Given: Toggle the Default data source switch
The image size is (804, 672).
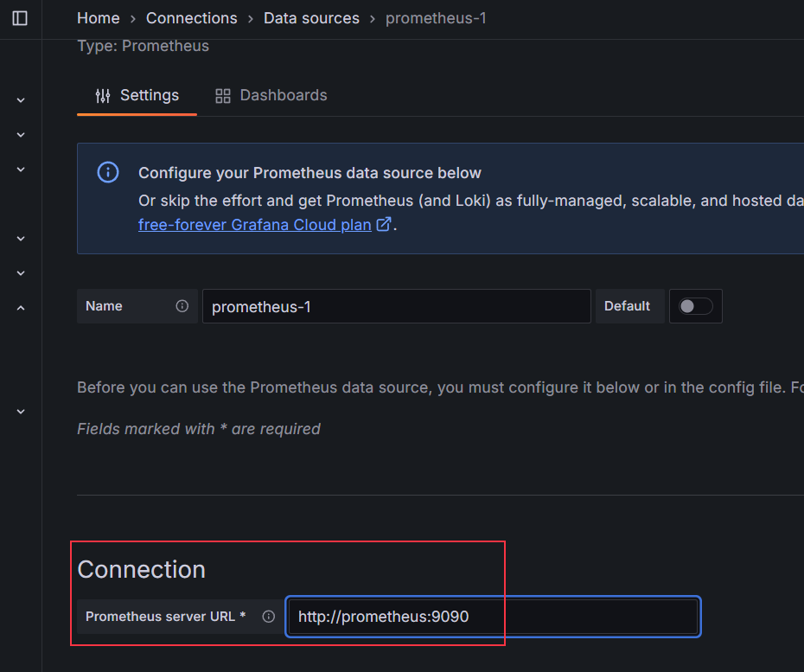Looking at the screenshot, I should point(695,306).
